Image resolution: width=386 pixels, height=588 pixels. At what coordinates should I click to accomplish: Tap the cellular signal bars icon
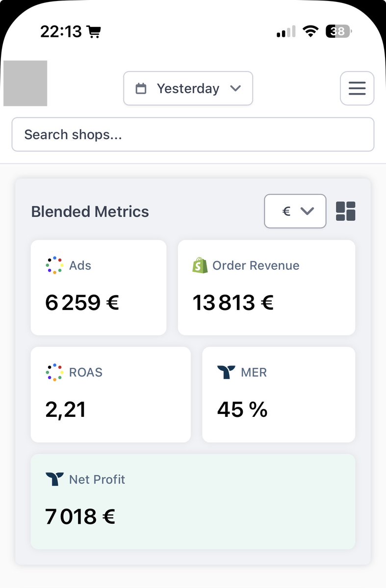286,31
